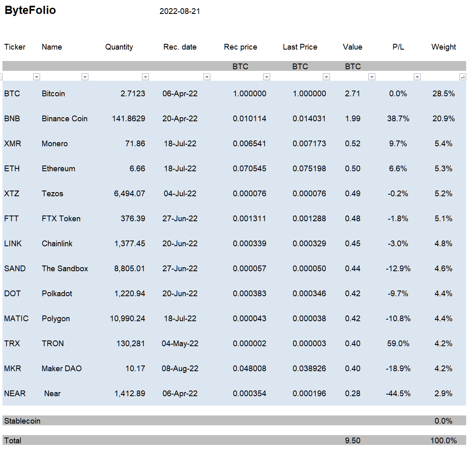Viewport: 476px width, 456px height.
Task: Select the Ethereum name cell
Action: pos(58,169)
